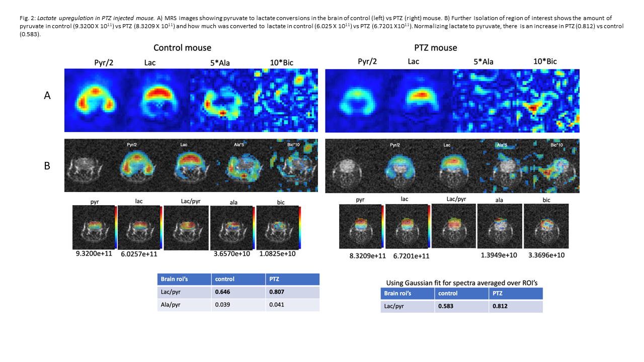Click the Gaussian fit table title text
644x362 pixels.
pyautogui.click(x=461, y=283)
